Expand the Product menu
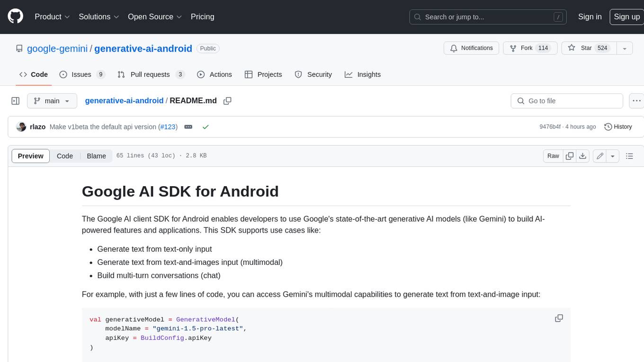Screen dimensions: 644x362 click(x=52, y=17)
